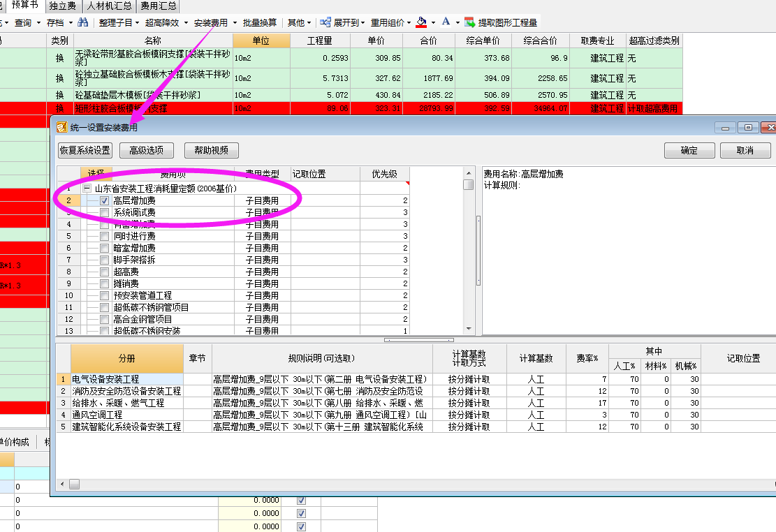Select the font color A icon
This screenshot has width=776, height=532.
445,22
